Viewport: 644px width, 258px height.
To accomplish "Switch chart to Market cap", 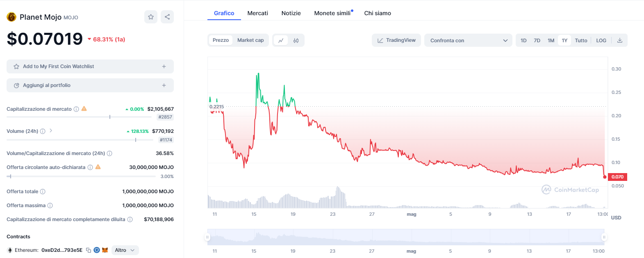I will (250, 40).
